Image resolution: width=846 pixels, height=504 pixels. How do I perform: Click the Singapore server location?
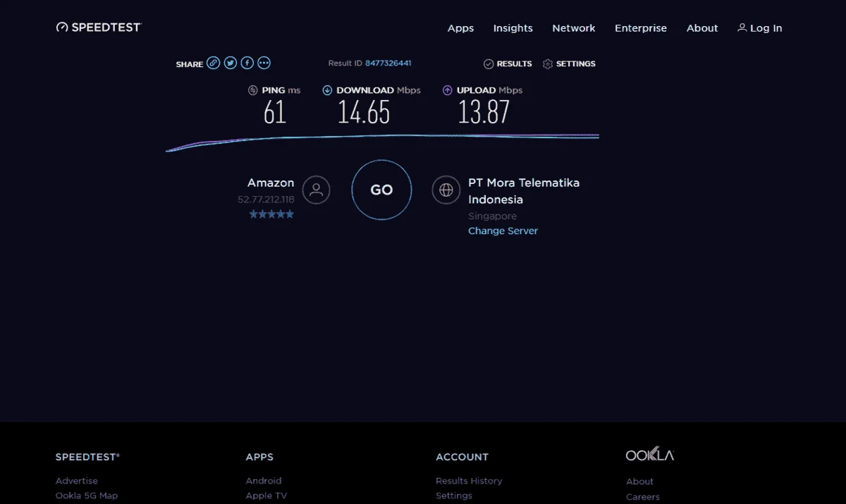(492, 216)
